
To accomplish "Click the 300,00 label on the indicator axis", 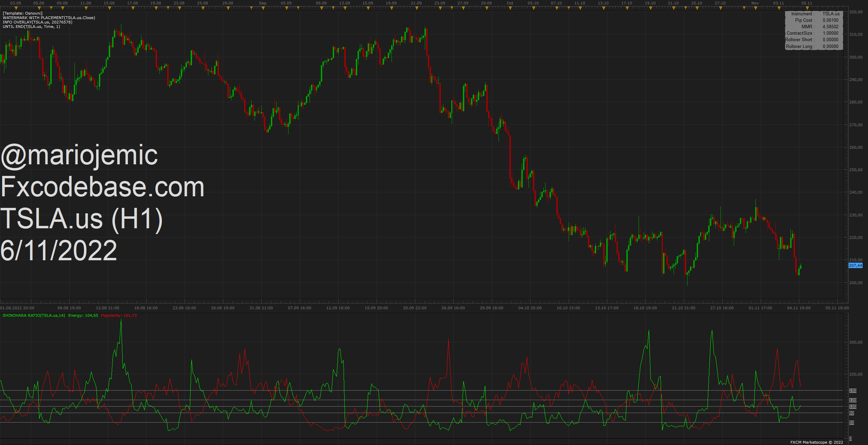I will click(x=856, y=342).
